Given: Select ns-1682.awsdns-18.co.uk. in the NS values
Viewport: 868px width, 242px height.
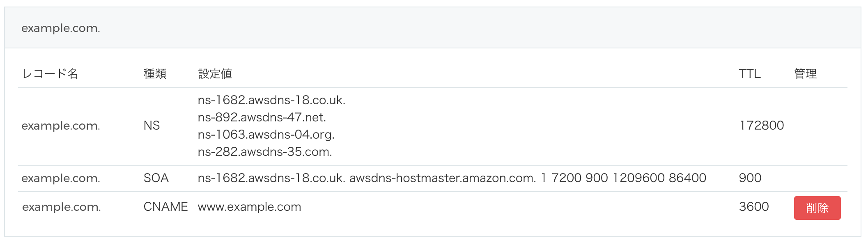Looking at the screenshot, I should click(271, 100).
